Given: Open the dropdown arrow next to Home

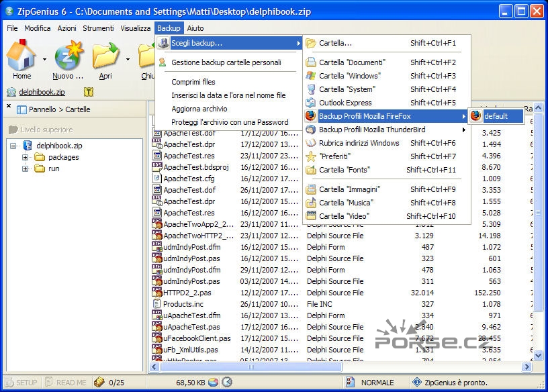Looking at the screenshot, I should point(44,59).
